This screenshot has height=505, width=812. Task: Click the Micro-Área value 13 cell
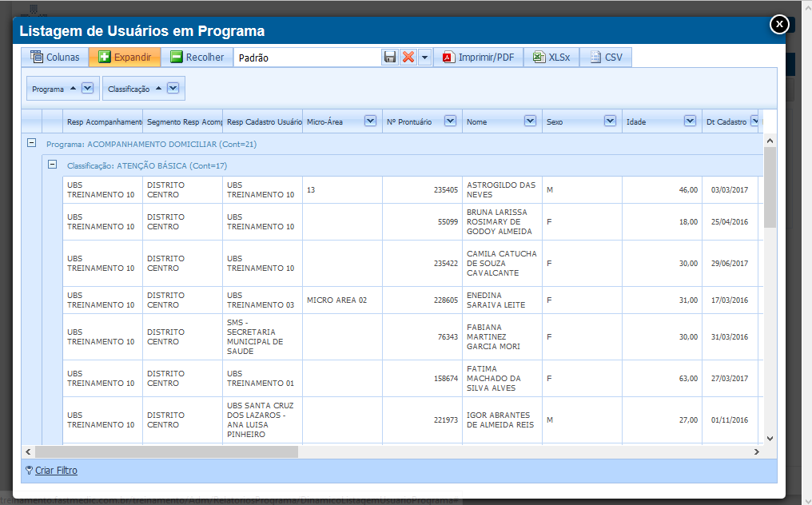(x=342, y=189)
